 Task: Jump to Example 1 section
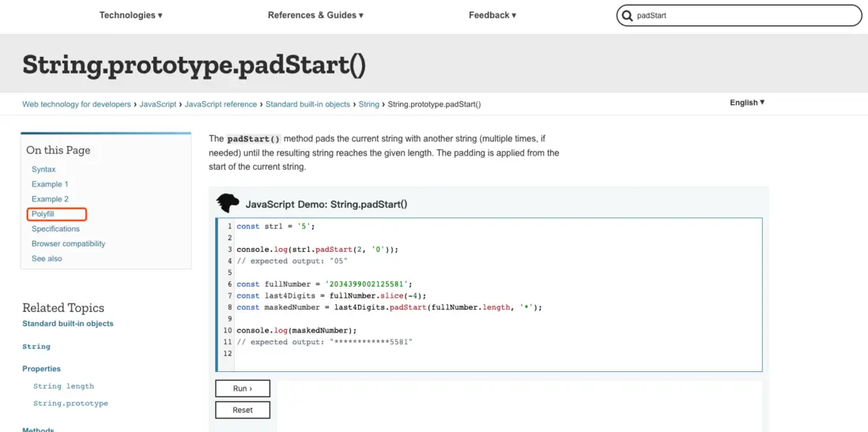tap(50, 184)
